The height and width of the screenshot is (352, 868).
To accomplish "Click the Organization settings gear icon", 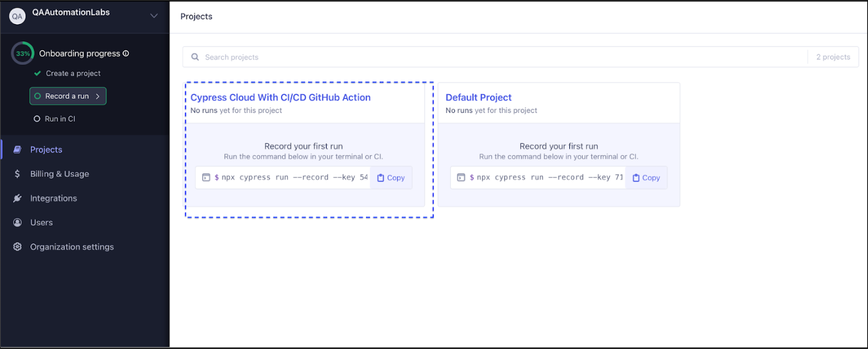I will [x=17, y=247].
